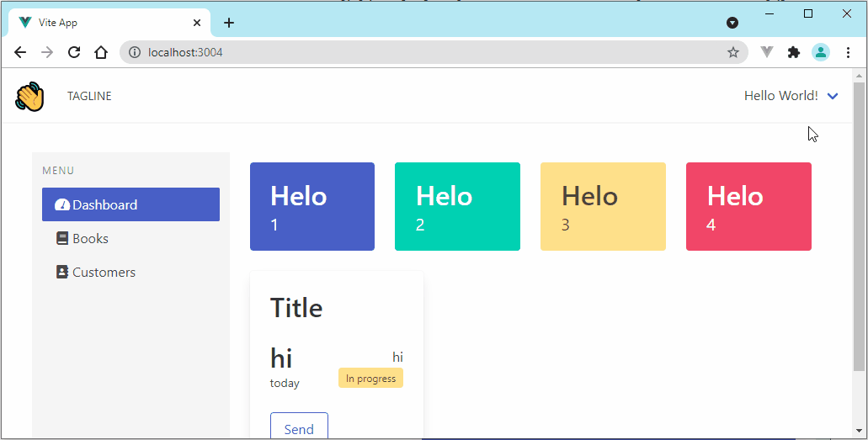Open the Chrome profile avatar
The width and height of the screenshot is (868, 440).
pos(820,52)
